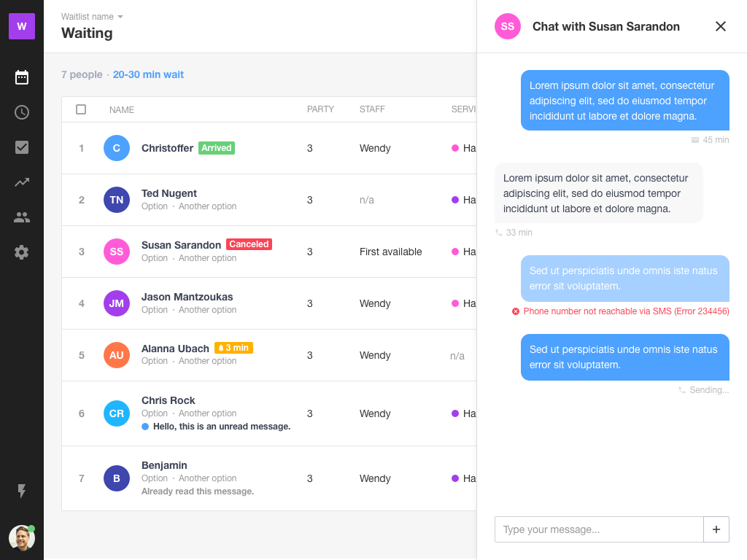Open the settings gear icon
Viewport: 747px width, 560px height.
(x=22, y=252)
